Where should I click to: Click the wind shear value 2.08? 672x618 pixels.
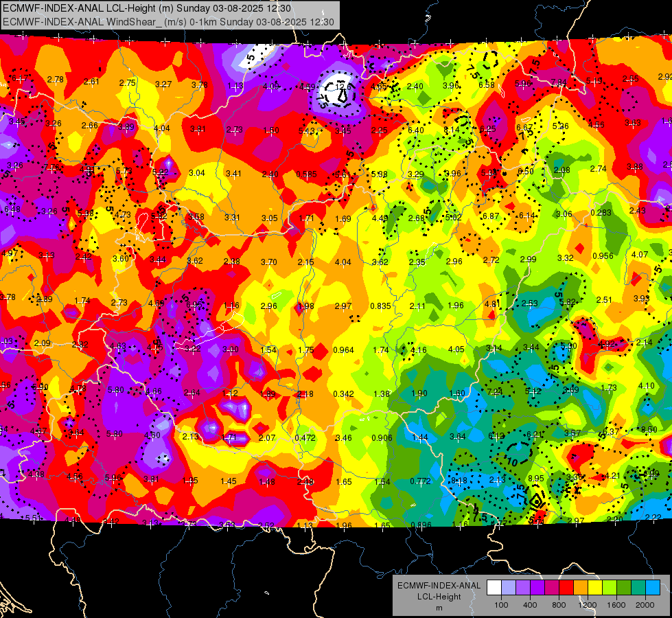point(562,170)
